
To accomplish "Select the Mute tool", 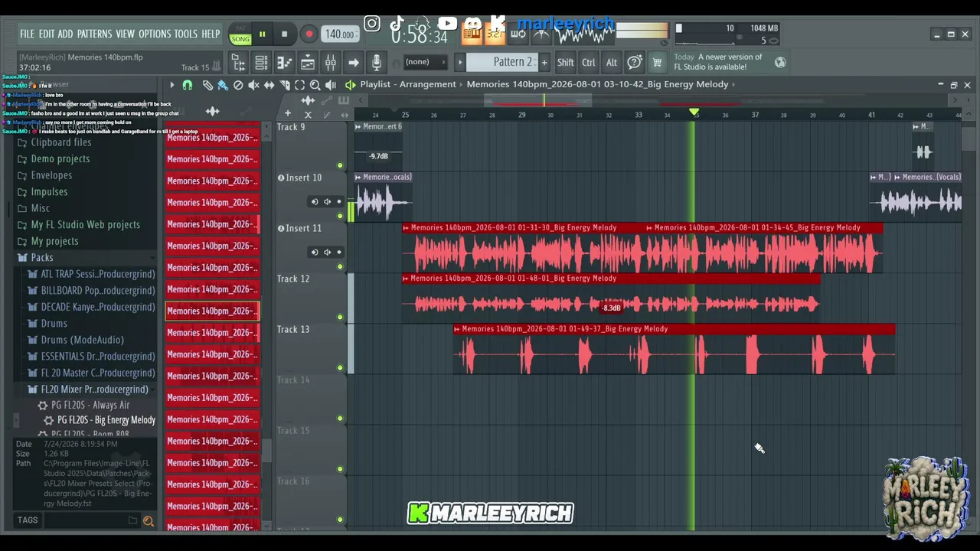I will [x=253, y=85].
